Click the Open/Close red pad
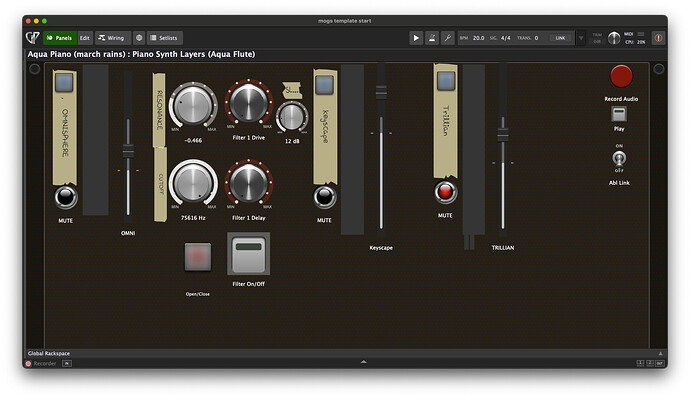Viewport: 690px width, 397px height. click(198, 257)
